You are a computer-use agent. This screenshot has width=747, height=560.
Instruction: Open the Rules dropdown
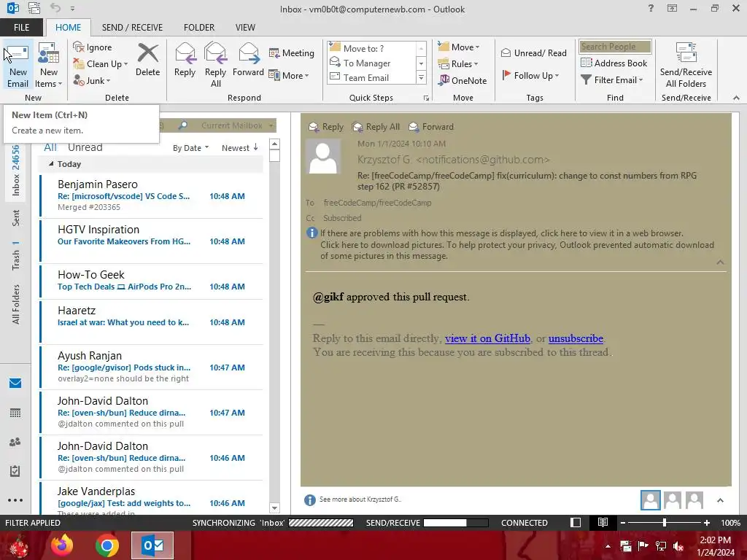458,64
